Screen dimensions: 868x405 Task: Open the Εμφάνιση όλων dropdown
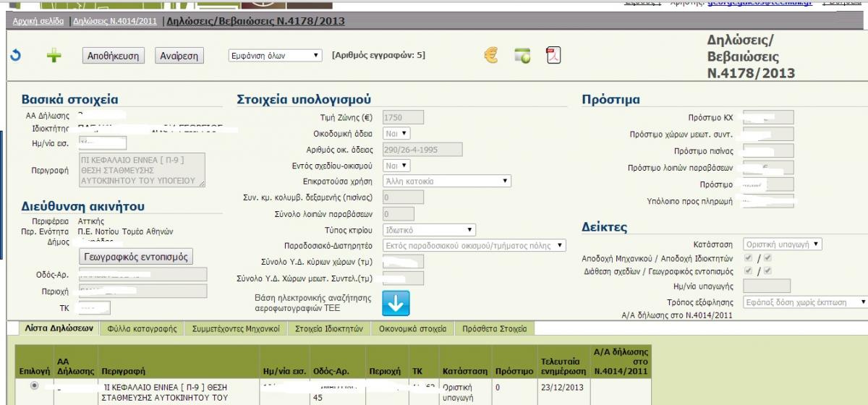coord(274,56)
